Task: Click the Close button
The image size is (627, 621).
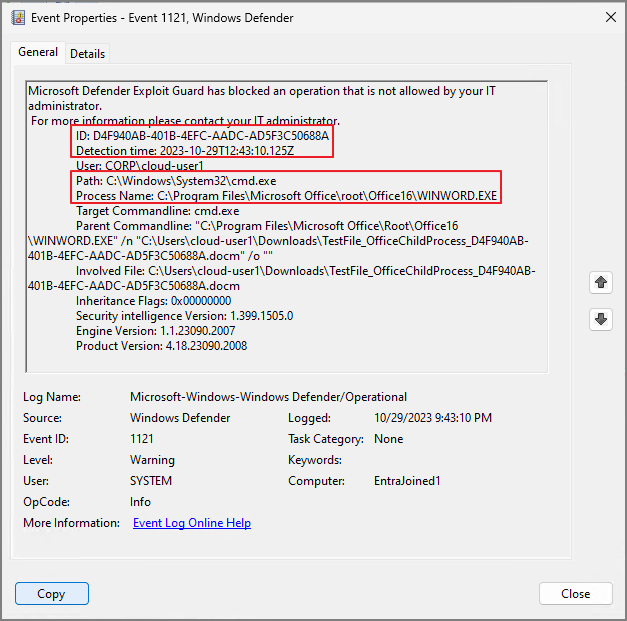Action: pos(575,593)
